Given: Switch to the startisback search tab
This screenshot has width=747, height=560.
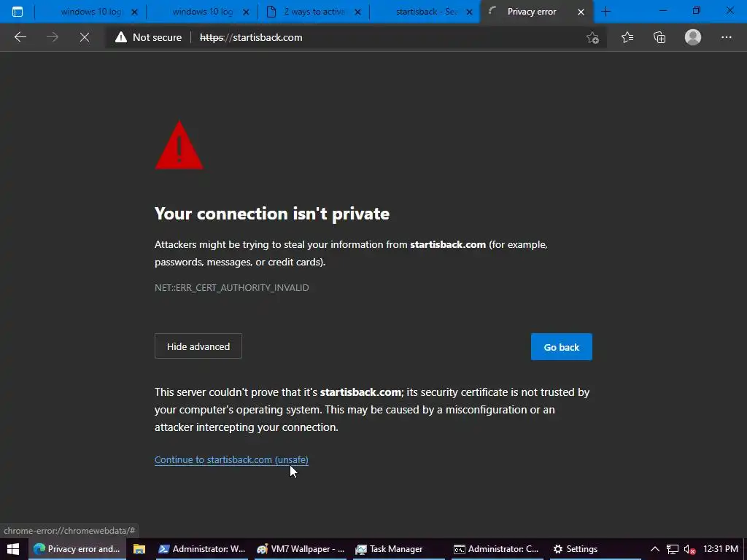Looking at the screenshot, I should pyautogui.click(x=425, y=12).
